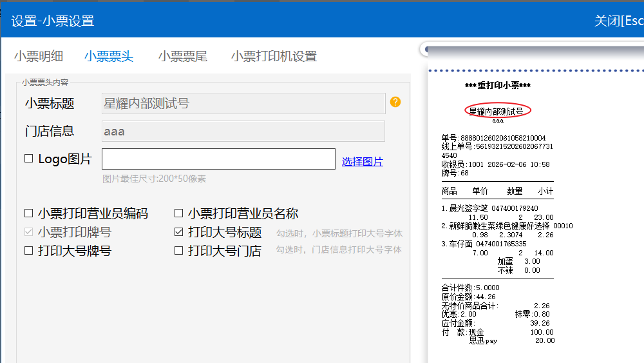
Task: Switch to the 小票明细 tab
Action: 39,56
